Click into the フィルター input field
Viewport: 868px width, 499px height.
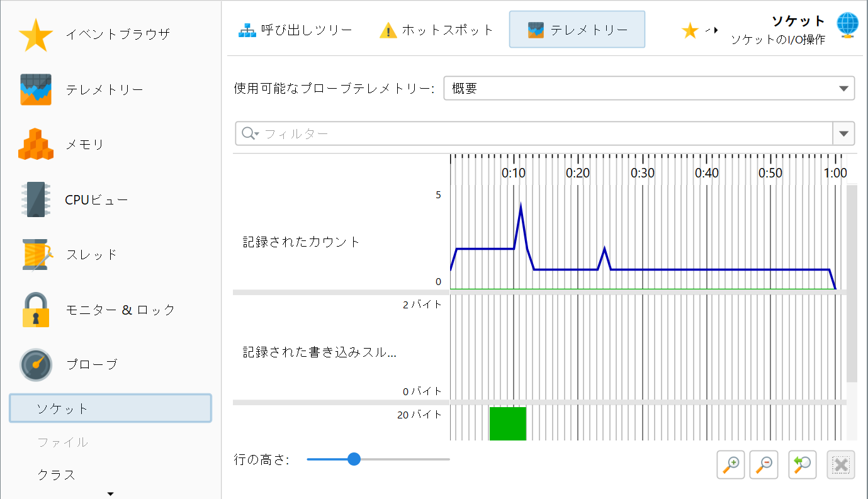click(x=534, y=133)
